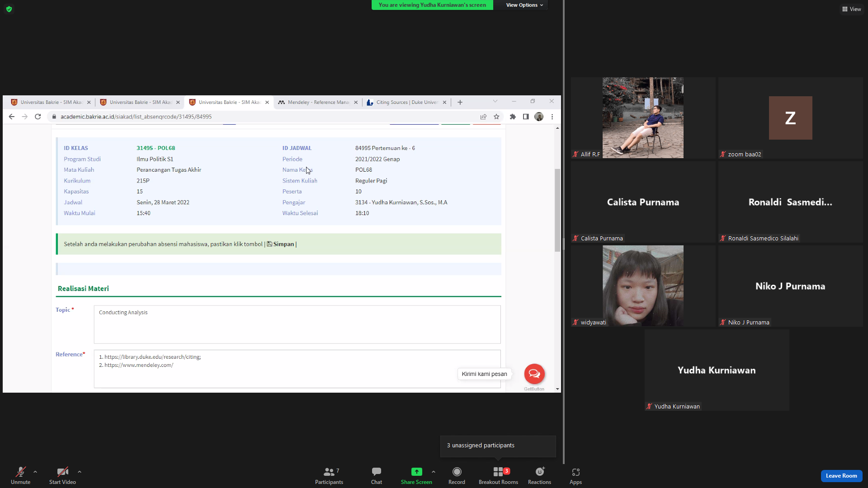This screenshot has width=868, height=488.
Task: Click the Kirimi kami pesan tooltip
Action: click(484, 374)
